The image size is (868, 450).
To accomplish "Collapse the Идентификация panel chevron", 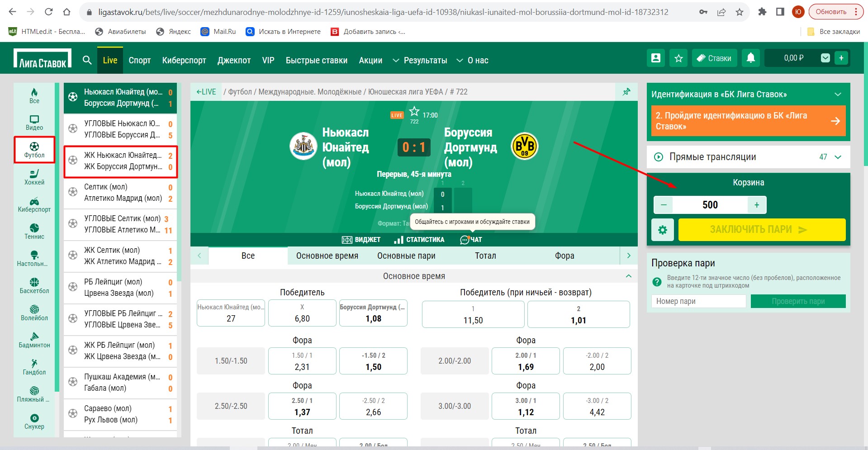I will tap(838, 94).
